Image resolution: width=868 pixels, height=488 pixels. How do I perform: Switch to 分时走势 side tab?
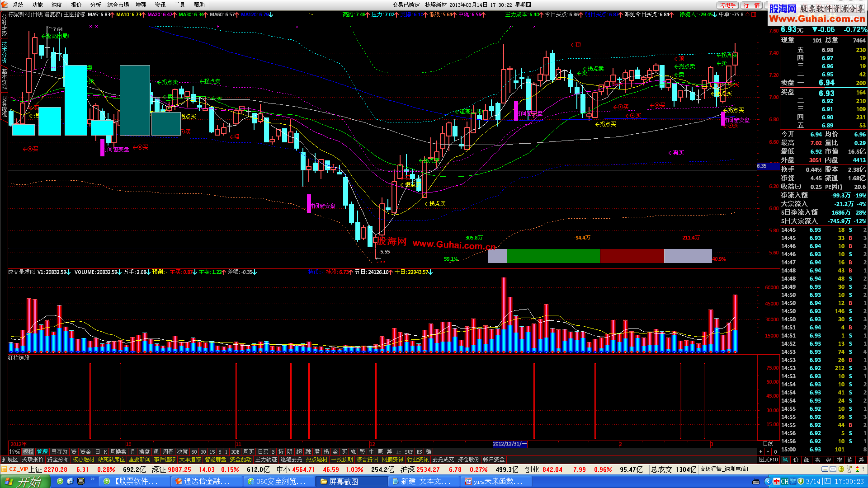(x=4, y=26)
